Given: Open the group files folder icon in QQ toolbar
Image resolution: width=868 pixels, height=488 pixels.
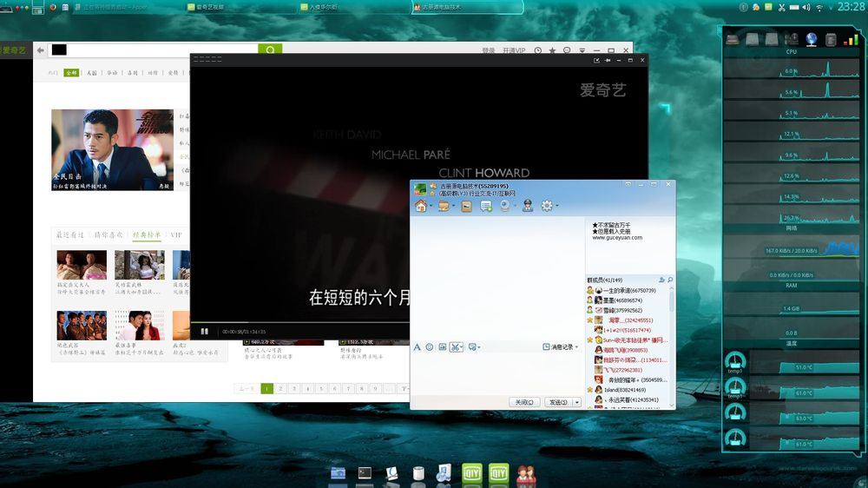Looking at the screenshot, I should (x=444, y=206).
